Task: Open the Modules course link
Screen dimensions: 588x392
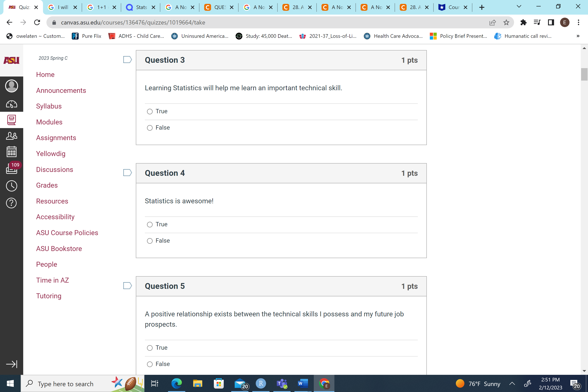Action: [49, 122]
